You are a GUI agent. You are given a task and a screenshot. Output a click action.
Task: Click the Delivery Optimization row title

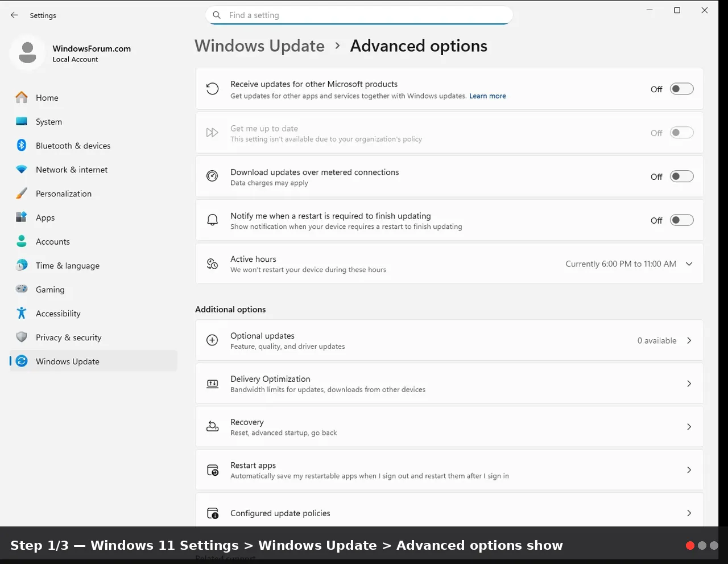click(x=270, y=379)
